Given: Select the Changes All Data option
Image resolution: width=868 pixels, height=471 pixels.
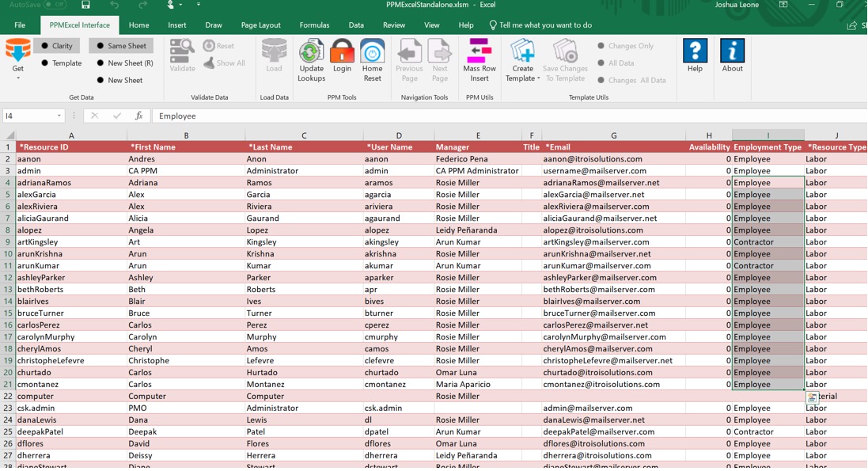Looking at the screenshot, I should [631, 81].
